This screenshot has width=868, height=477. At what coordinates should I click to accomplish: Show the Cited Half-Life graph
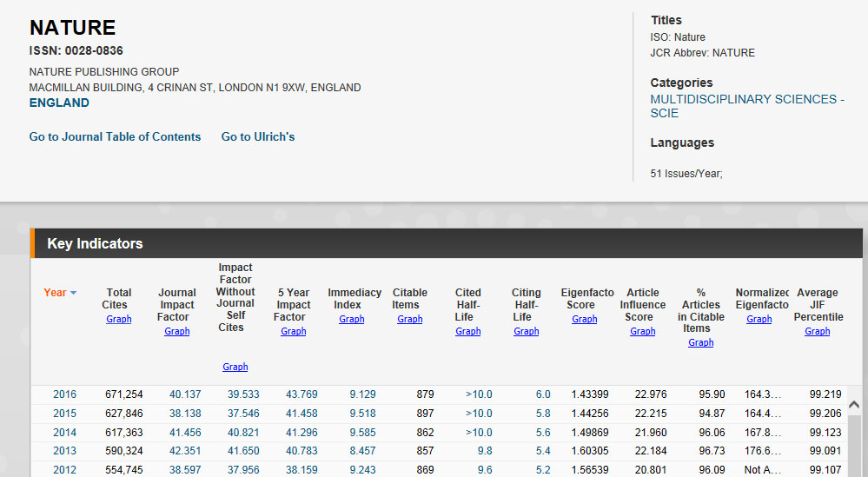(x=467, y=331)
